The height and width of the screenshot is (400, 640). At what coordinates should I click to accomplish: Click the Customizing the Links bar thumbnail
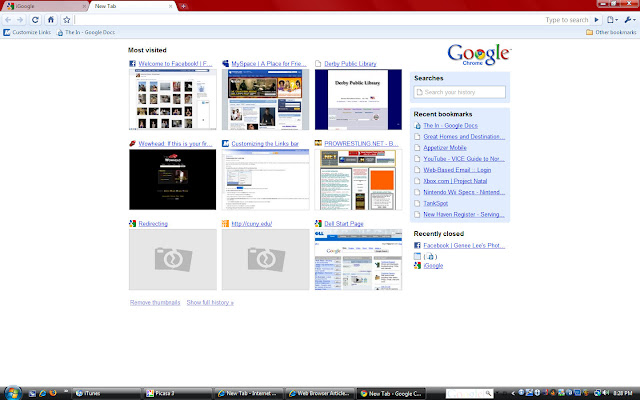point(265,180)
